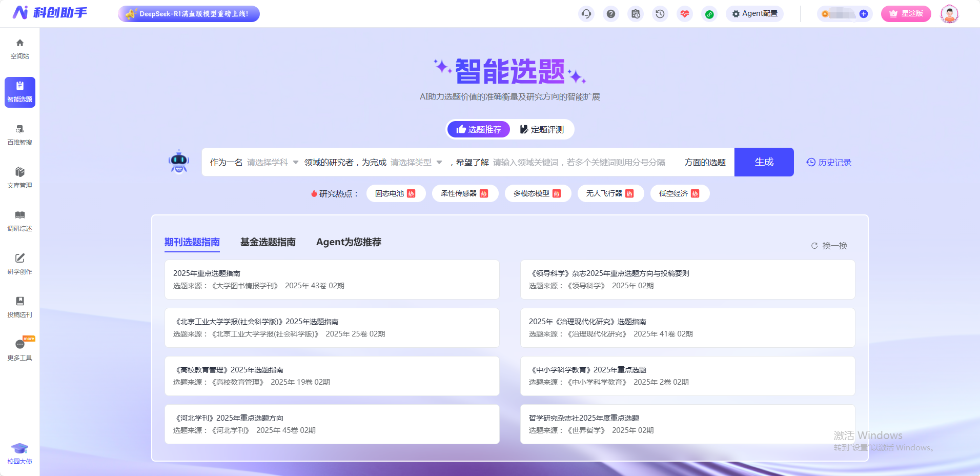Switch to 定题评测 mode

pos(542,129)
